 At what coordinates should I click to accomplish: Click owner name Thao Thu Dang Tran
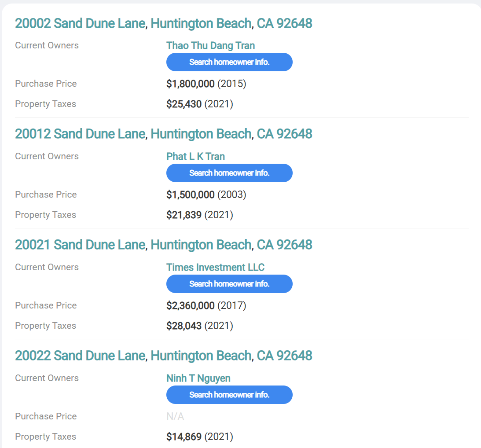(x=210, y=46)
